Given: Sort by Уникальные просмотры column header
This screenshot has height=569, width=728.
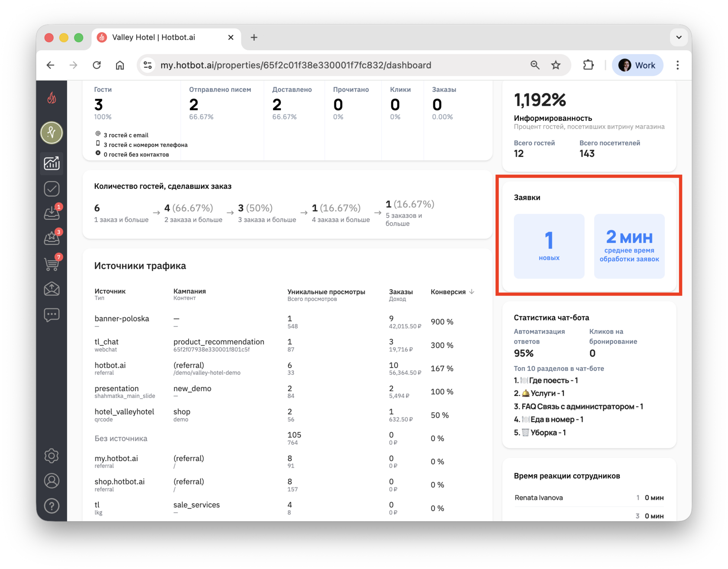Looking at the screenshot, I should point(326,292).
